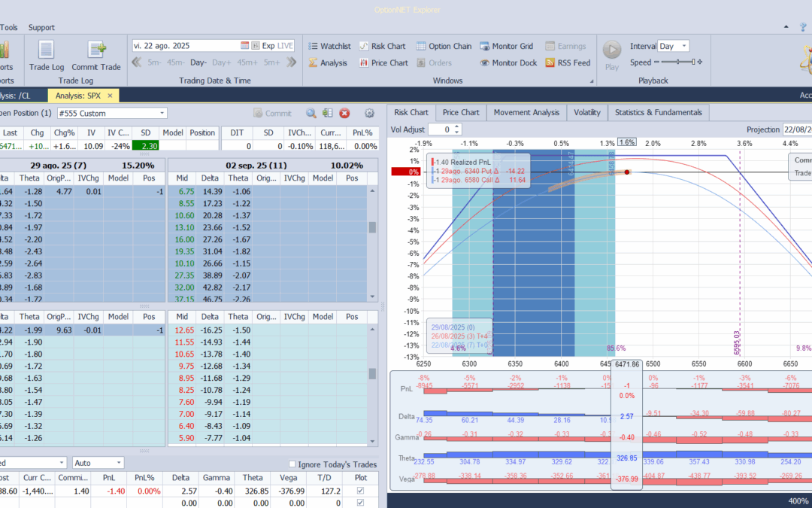Select the Price Chart tab
The image size is (812, 508).
pyautogui.click(x=461, y=112)
